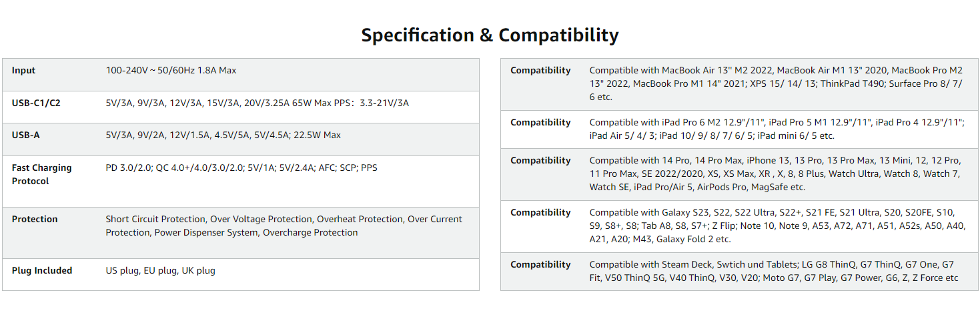Select the Compatibility label beside Galaxy row
The height and width of the screenshot is (335, 980).
540,213
